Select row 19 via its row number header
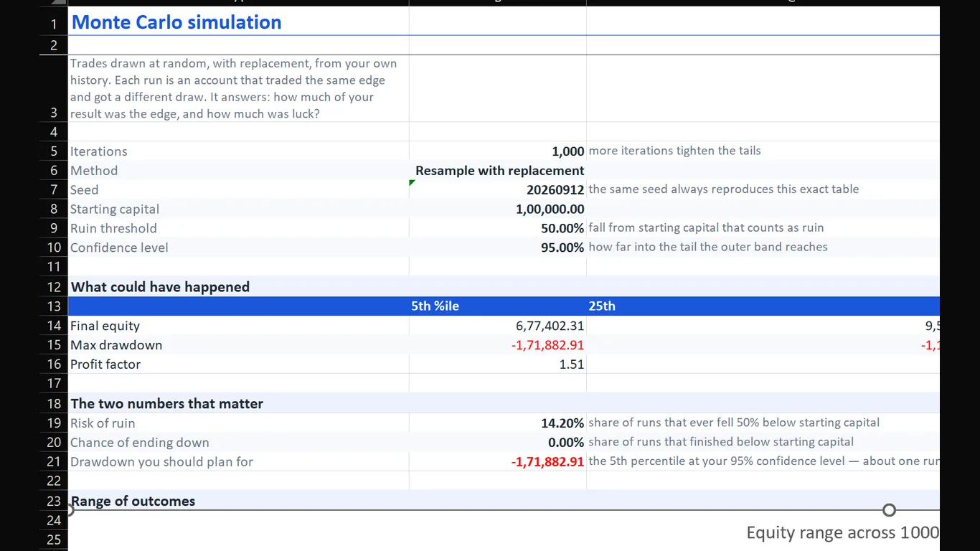Viewport: 980px width, 551px height. tap(54, 423)
